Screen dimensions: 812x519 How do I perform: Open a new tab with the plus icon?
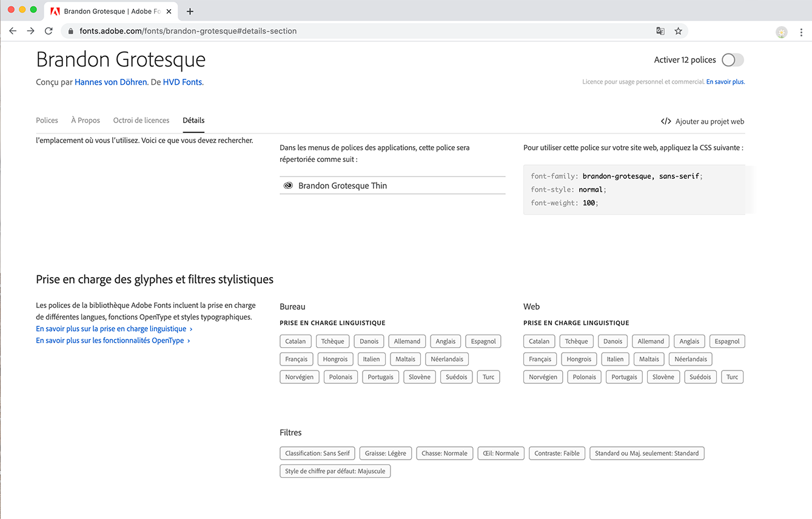click(190, 12)
